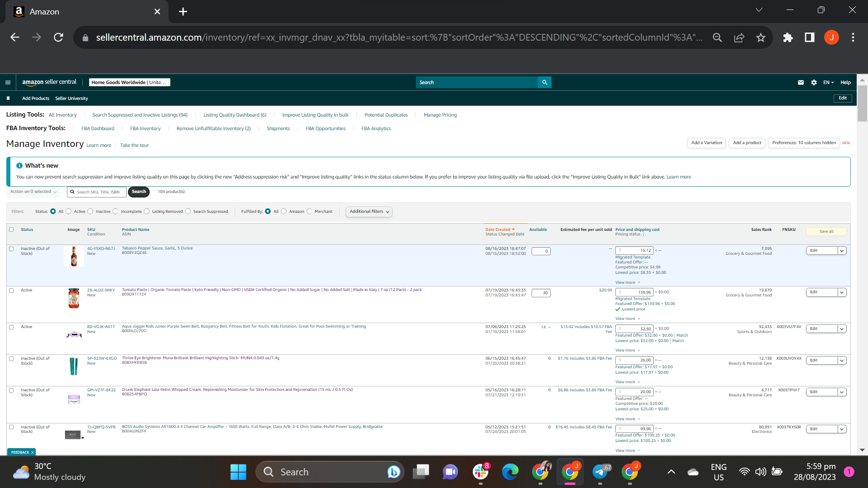868x488 pixels.
Task: Choose the Incomplete status filter radio
Action: click(x=115, y=211)
